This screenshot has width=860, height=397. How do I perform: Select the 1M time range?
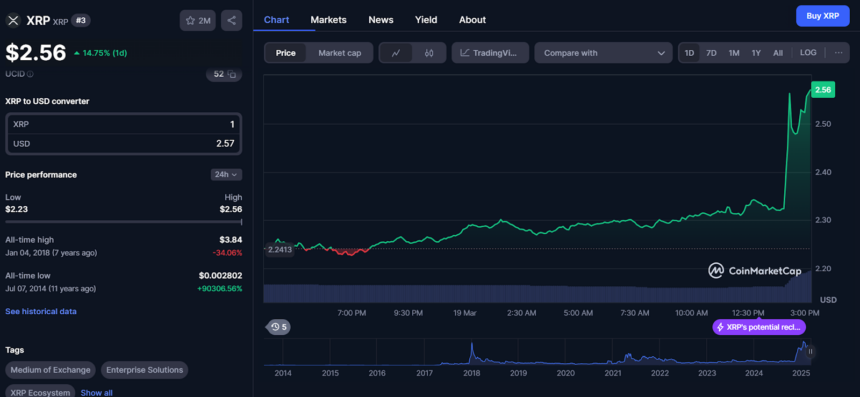coord(734,53)
